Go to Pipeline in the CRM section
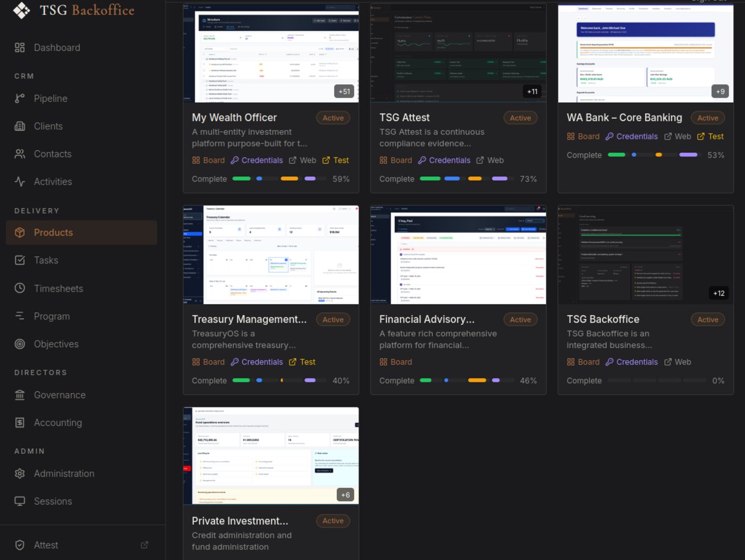This screenshot has width=745, height=560. (x=81, y=98)
